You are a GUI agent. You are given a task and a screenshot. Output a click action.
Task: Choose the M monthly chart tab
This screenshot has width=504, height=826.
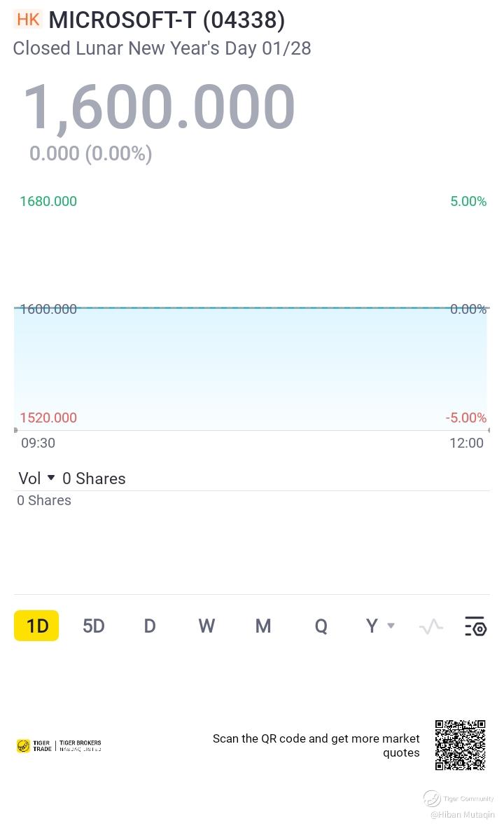[x=263, y=626]
